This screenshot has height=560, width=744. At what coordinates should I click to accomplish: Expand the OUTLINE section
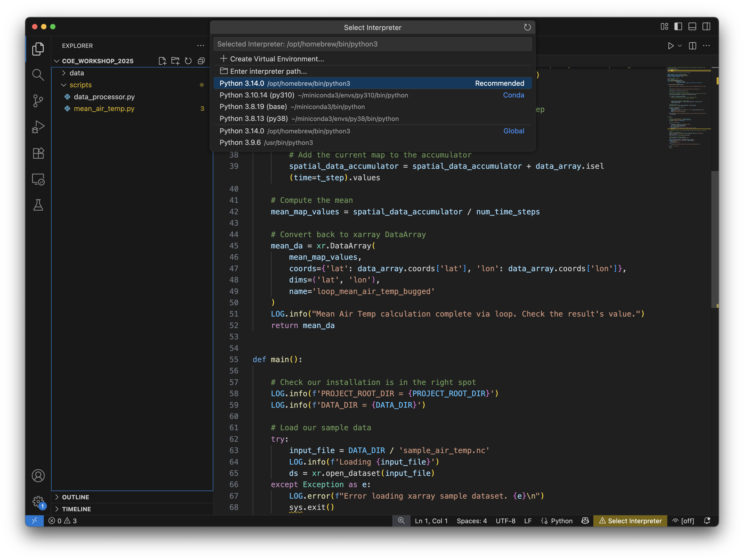[75, 497]
